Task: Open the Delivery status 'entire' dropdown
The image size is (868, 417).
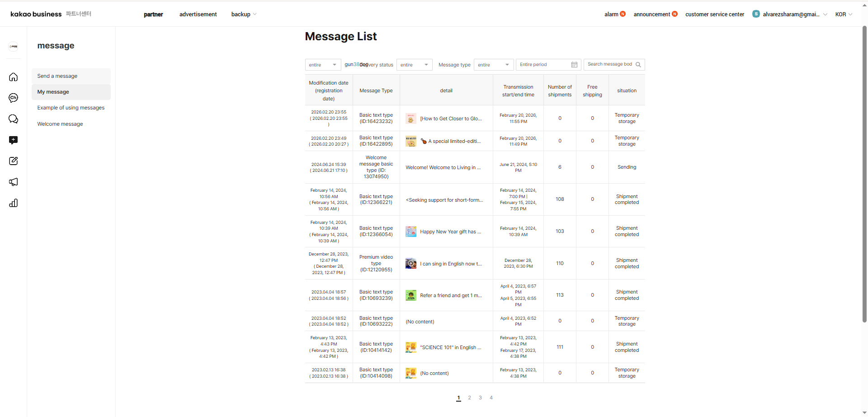Action: pyautogui.click(x=415, y=65)
